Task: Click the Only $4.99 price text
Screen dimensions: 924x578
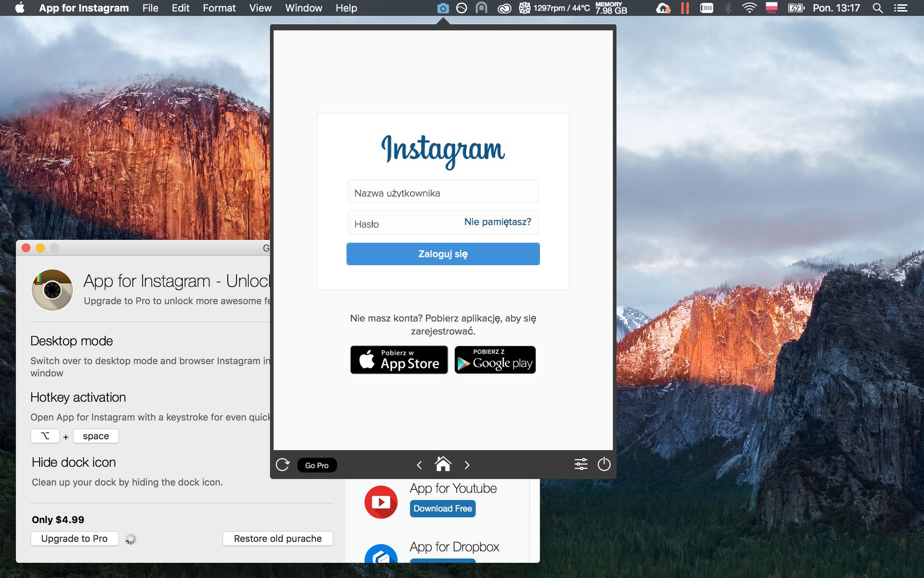Action: [58, 519]
